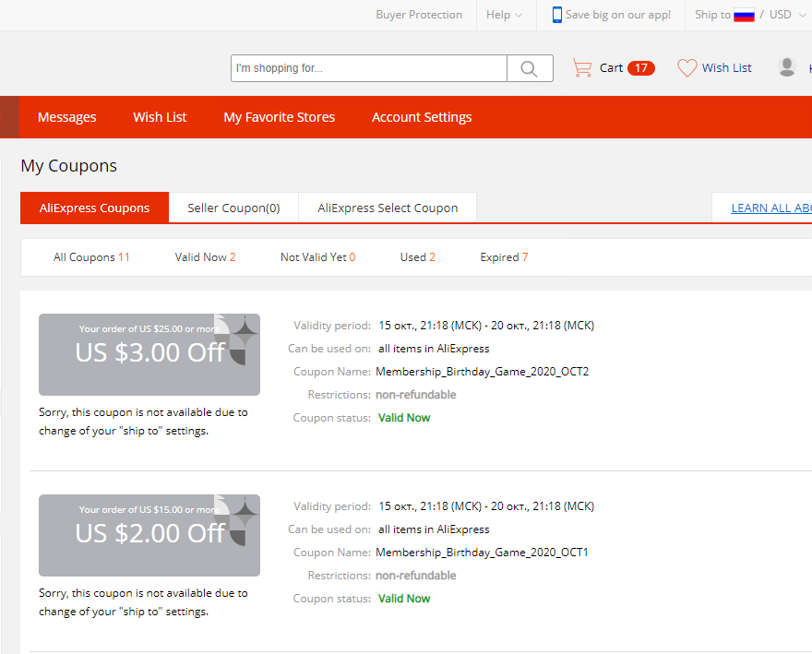
Task: Open the USD currency dropdown
Action: [x=788, y=15]
